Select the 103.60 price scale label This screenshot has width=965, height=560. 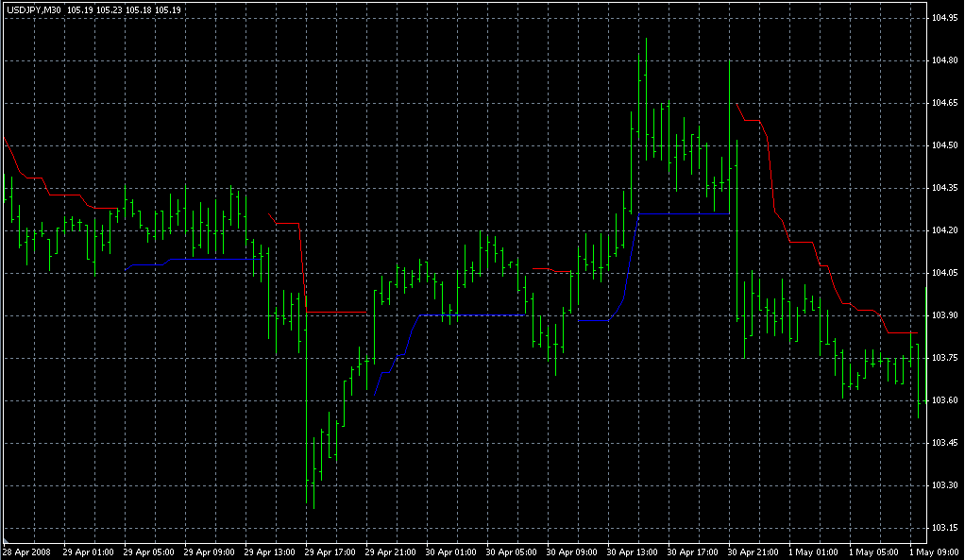pyautogui.click(x=945, y=400)
